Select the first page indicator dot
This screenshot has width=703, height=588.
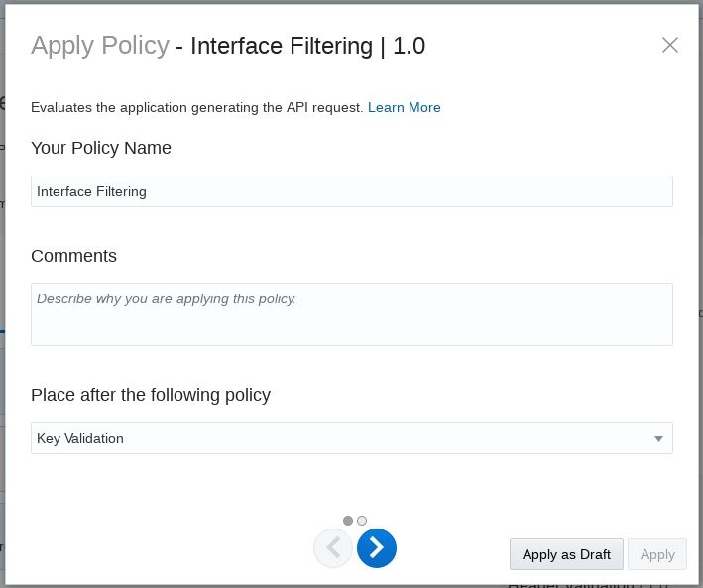(348, 521)
